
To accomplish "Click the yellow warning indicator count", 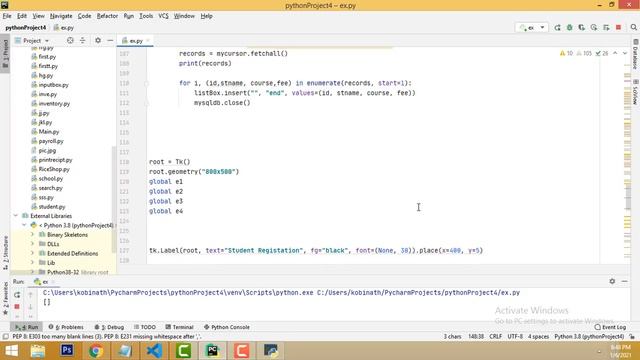I will [x=567, y=53].
